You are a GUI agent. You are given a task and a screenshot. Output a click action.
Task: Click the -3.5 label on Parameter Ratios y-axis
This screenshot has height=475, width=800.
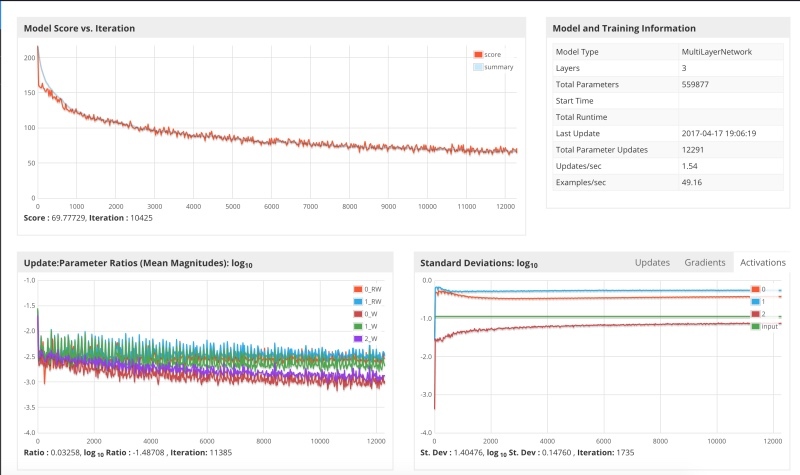point(30,408)
